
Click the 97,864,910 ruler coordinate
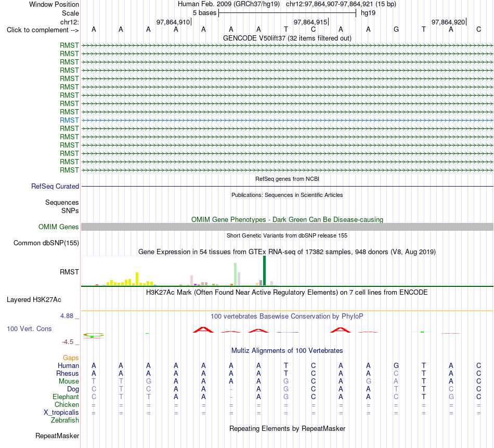click(x=173, y=22)
